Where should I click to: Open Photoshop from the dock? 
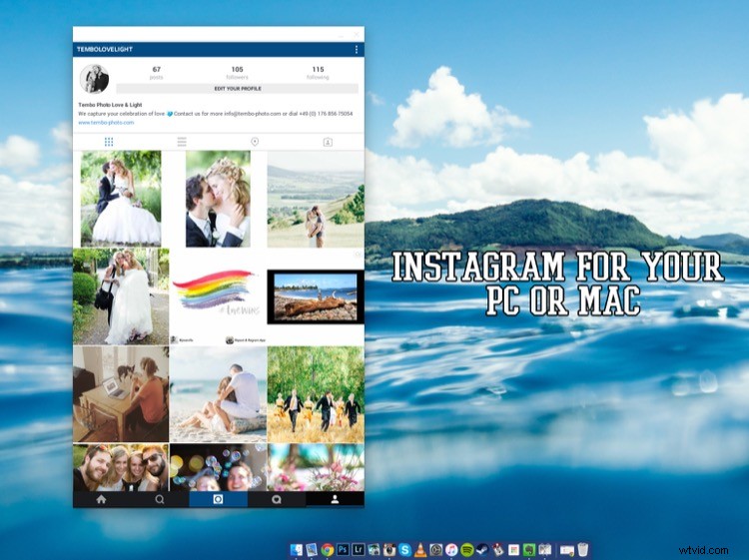[x=343, y=549]
